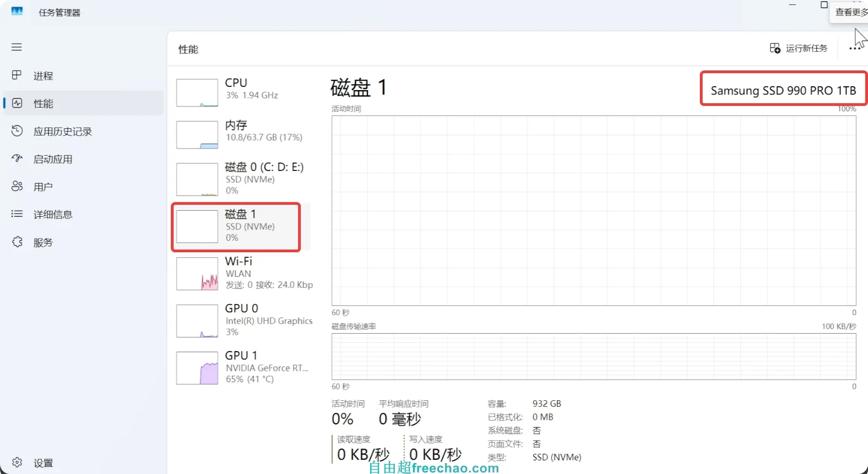Click the Task Manager app icon in title bar

point(17,11)
